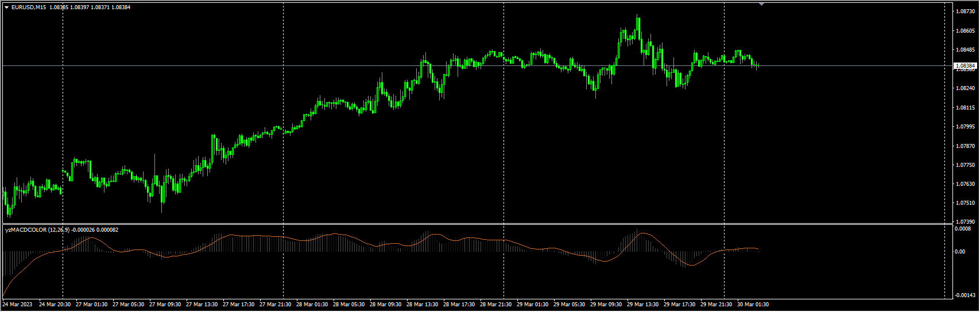Screen dimensions: 980x312
Task: Click the 1.08605 price scale label
Action: [964, 31]
